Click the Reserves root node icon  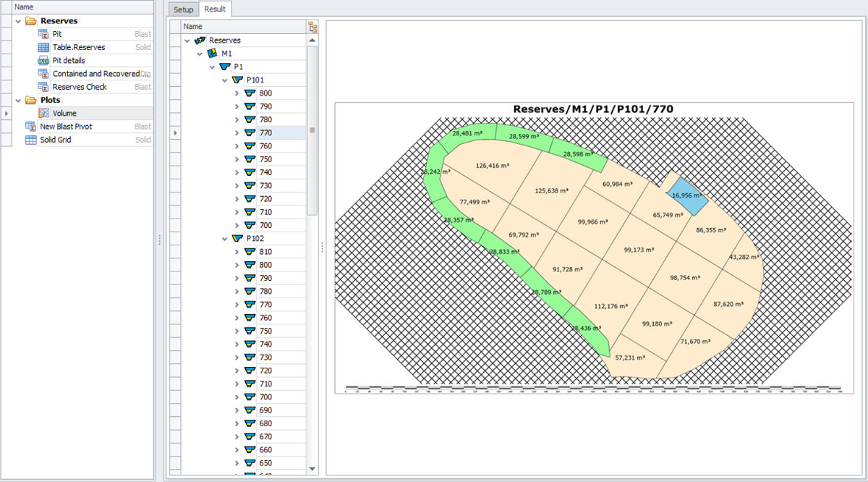[200, 41]
